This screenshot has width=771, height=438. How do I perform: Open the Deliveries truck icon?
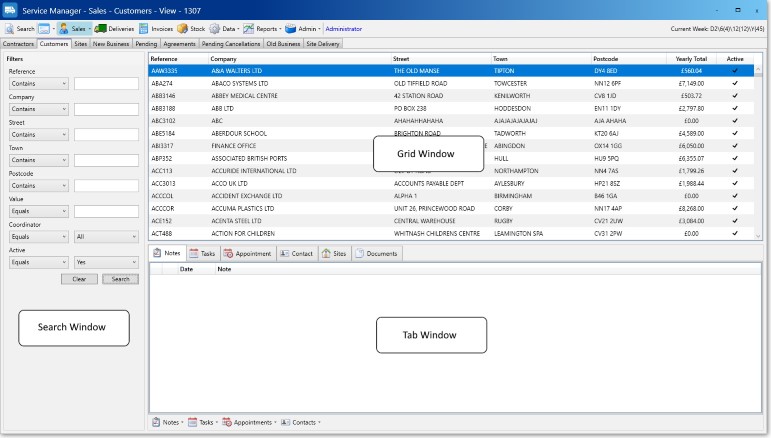[100, 29]
